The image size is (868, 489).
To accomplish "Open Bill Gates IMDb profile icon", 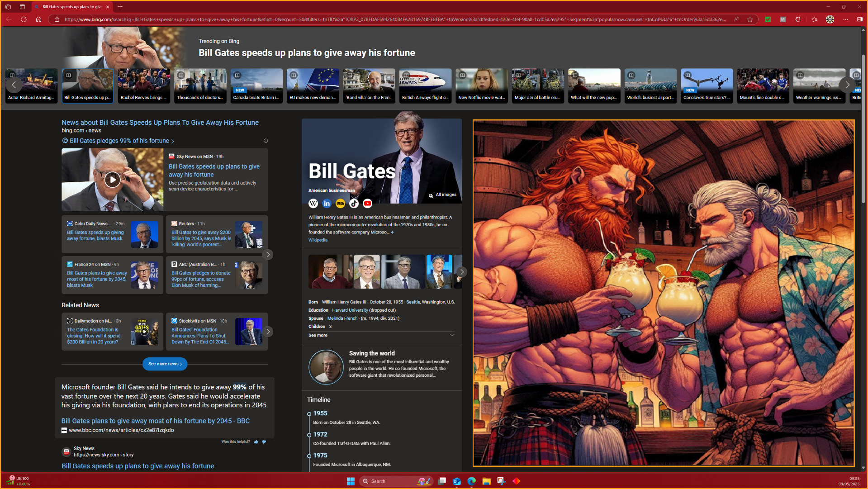I will (340, 204).
